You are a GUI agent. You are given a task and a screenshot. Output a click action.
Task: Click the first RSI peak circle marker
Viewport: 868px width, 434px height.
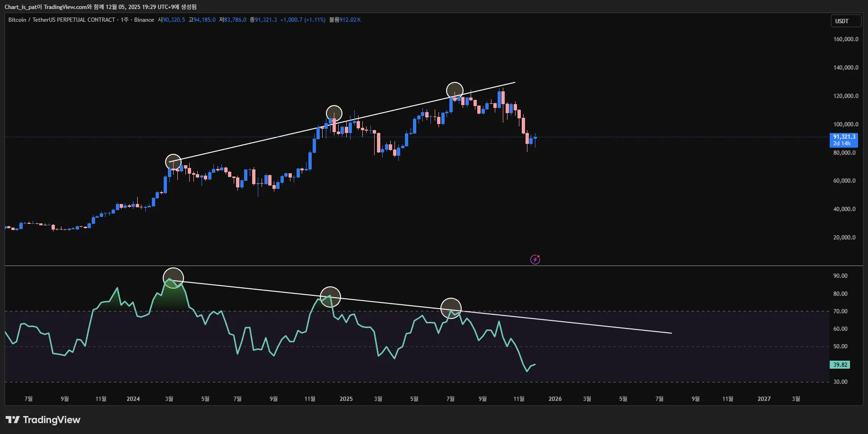(173, 278)
